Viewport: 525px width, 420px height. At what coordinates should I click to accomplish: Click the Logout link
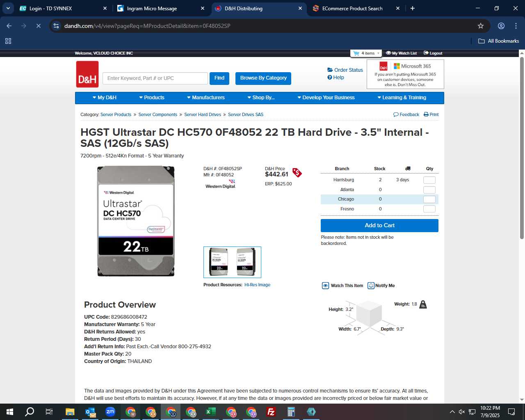[433, 53]
